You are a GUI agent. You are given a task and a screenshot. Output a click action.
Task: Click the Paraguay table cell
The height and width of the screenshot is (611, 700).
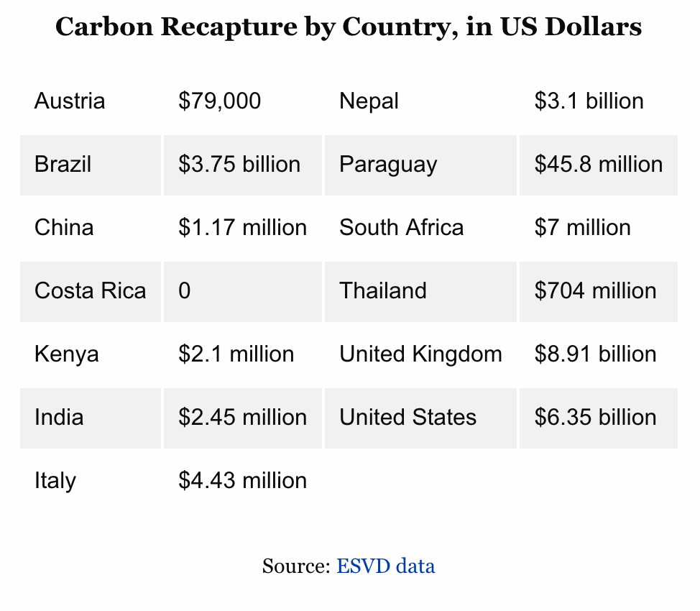point(388,164)
